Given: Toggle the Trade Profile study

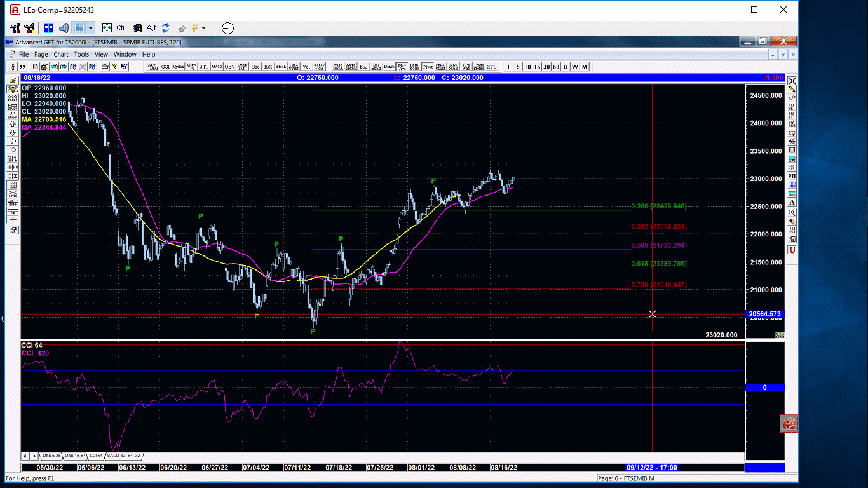Looking at the screenshot, I should click(478, 67).
